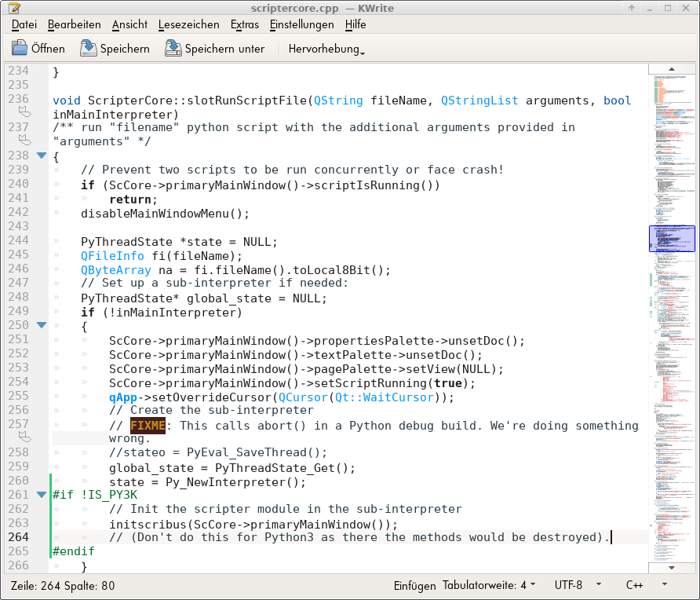Image resolution: width=700 pixels, height=600 pixels.
Task: Open the Hervorhebung dropdown
Action: (326, 49)
